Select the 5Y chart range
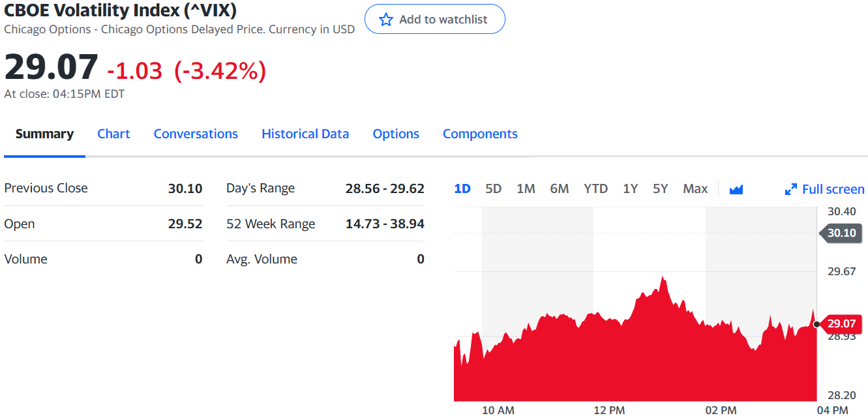868x420 pixels. pos(661,188)
